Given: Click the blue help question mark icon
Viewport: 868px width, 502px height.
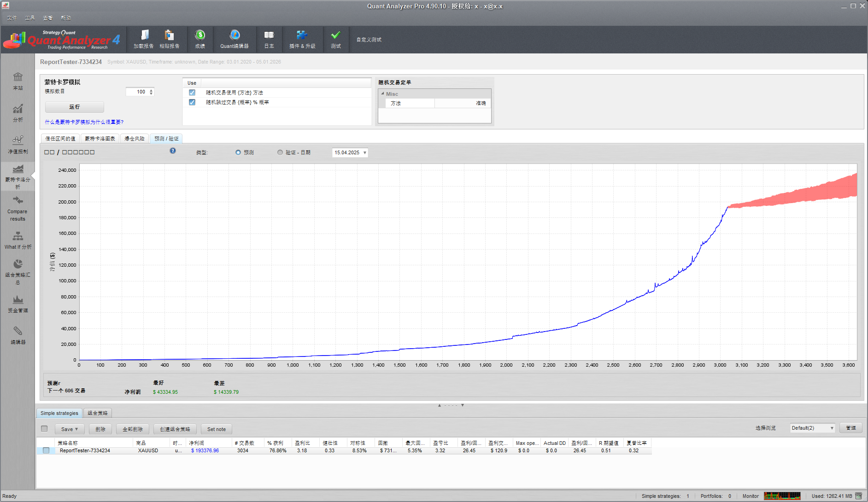Looking at the screenshot, I should [173, 151].
